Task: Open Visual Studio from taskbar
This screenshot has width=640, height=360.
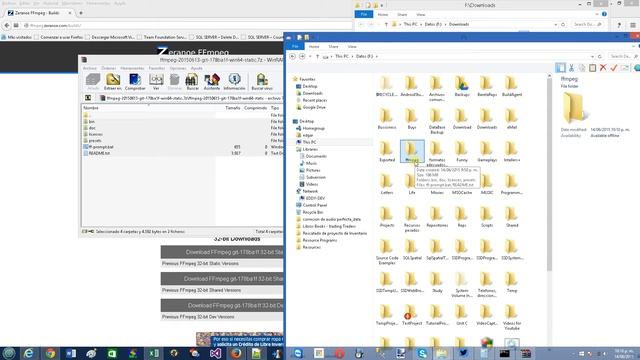Action: coord(216,353)
